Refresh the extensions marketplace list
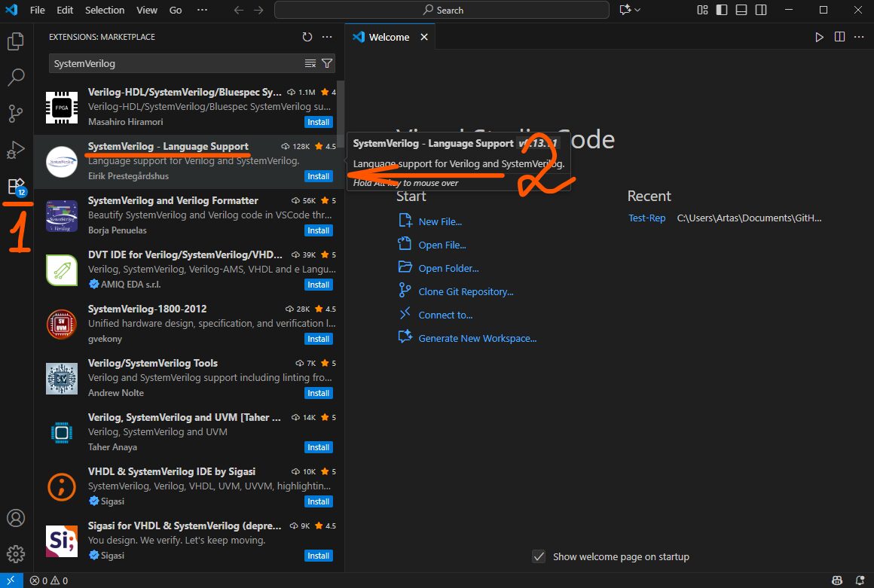 pos(307,37)
